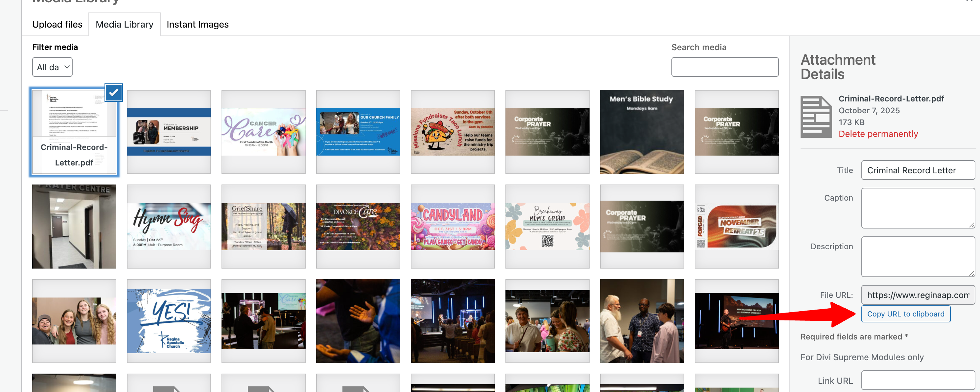Select the Men's Bible Study thumbnail
The width and height of the screenshot is (980, 392).
(642, 132)
